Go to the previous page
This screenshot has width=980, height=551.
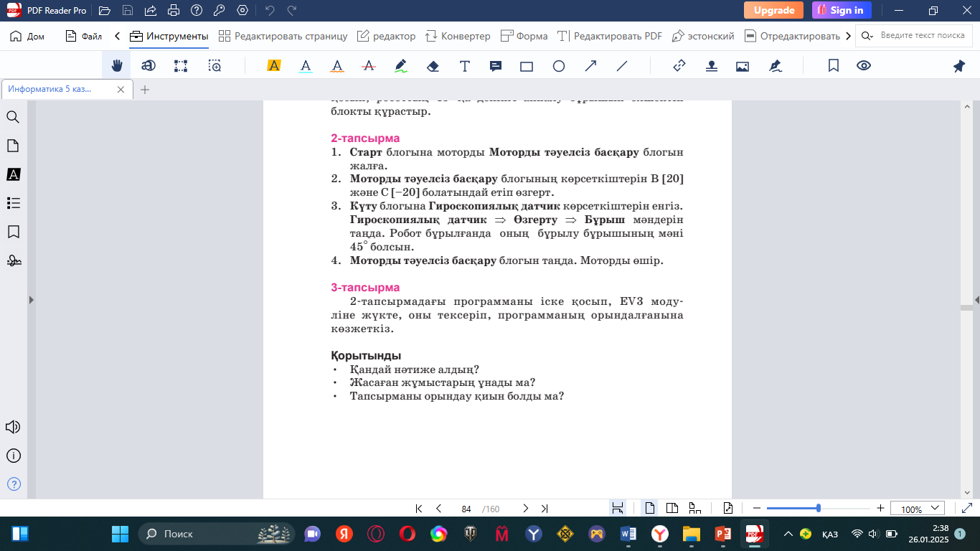coord(438,509)
